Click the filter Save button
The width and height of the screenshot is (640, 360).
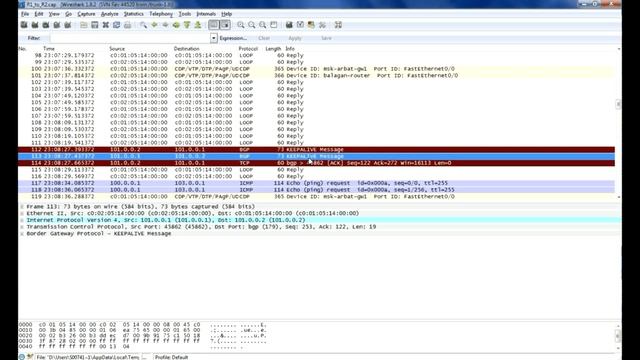click(326, 38)
